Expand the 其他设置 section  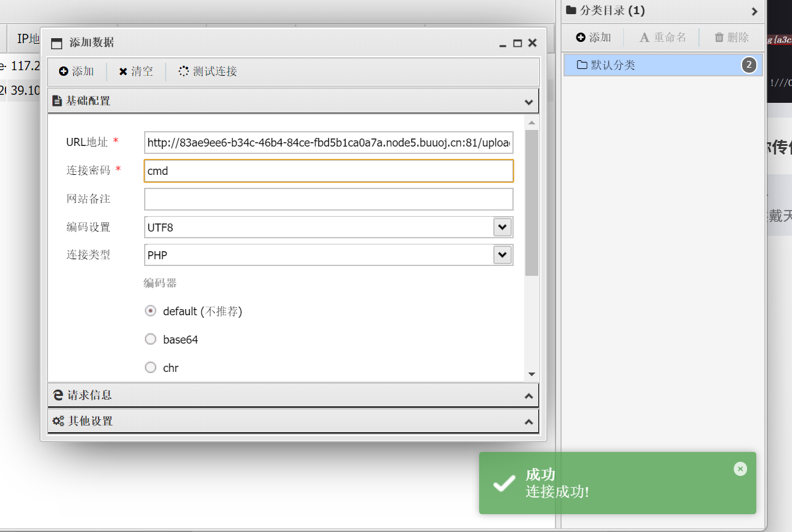pos(528,422)
